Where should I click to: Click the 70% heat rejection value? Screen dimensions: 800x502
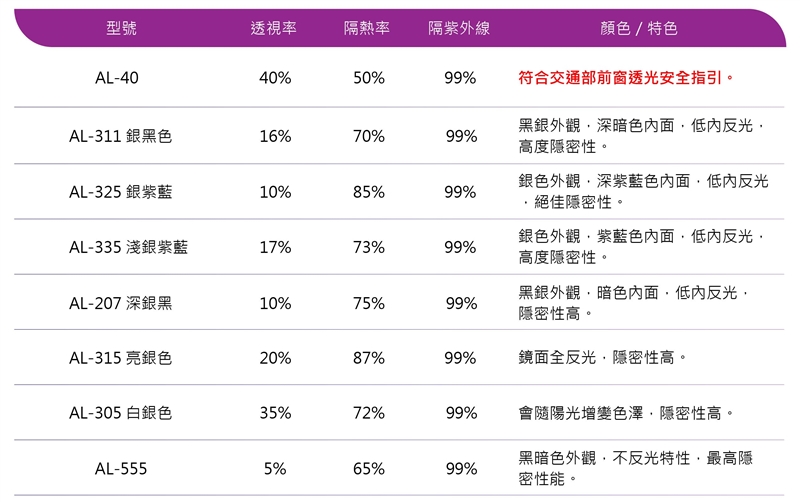(x=368, y=136)
